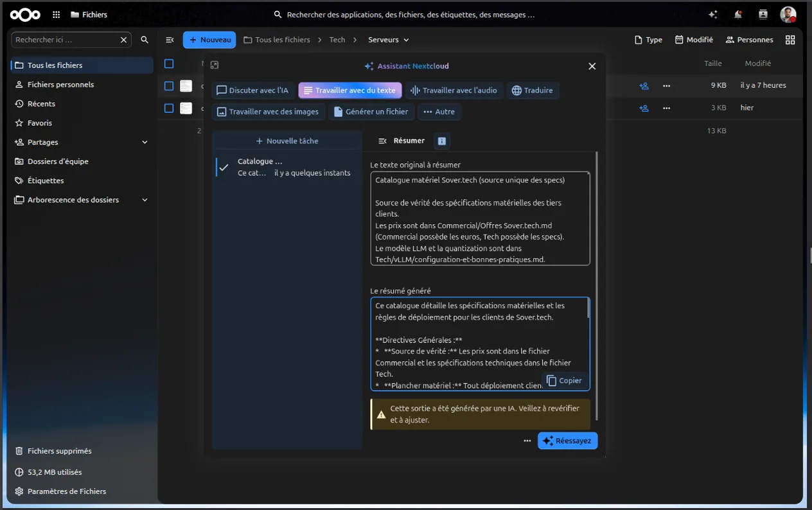Clear the sidebar search field

coord(123,40)
